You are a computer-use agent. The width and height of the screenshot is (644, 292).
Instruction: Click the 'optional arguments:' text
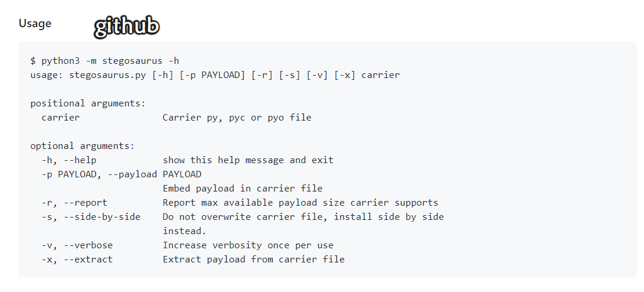click(x=83, y=146)
